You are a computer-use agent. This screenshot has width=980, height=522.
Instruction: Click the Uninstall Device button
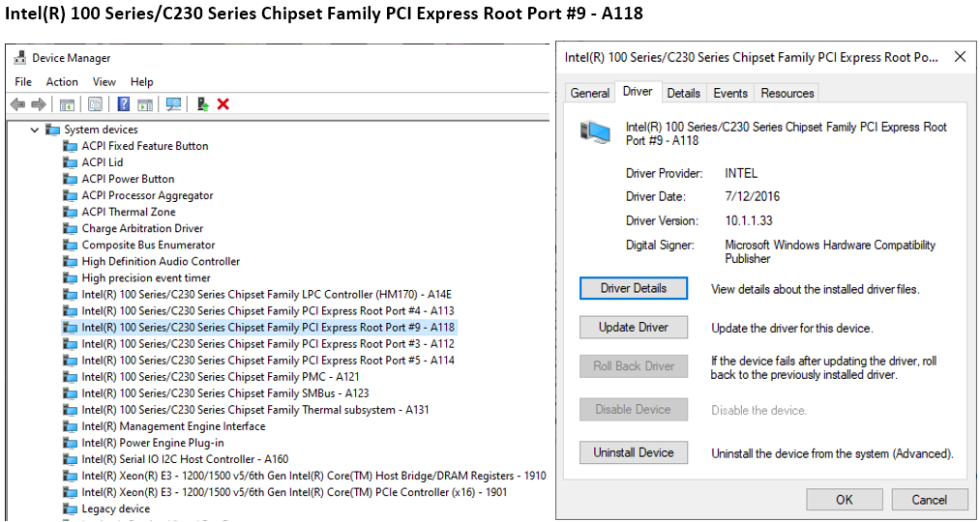tap(634, 452)
